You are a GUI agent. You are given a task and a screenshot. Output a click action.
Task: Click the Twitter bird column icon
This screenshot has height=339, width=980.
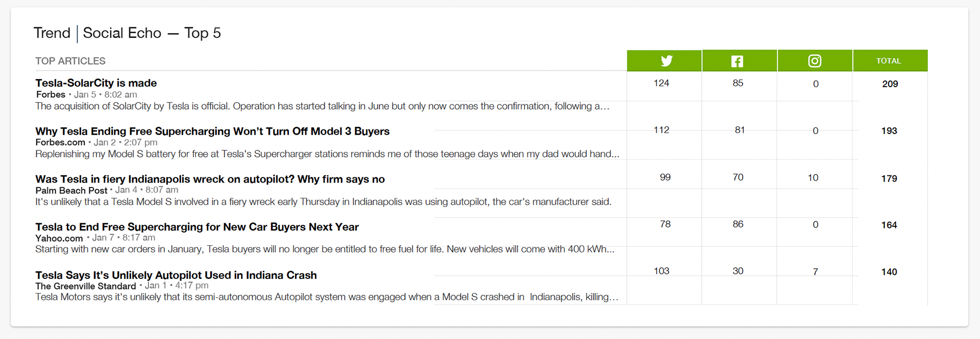pos(666,61)
